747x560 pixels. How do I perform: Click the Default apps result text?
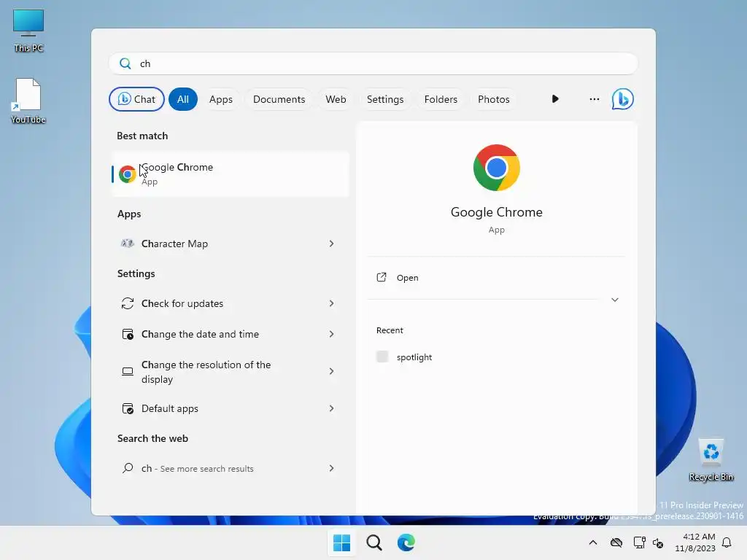(x=169, y=408)
